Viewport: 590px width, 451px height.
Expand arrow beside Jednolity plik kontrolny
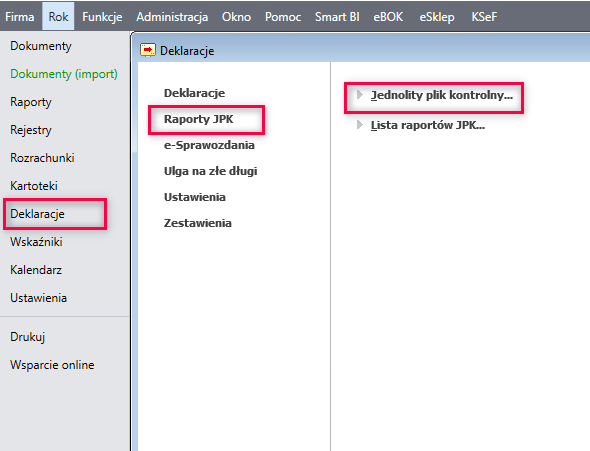pyautogui.click(x=360, y=95)
